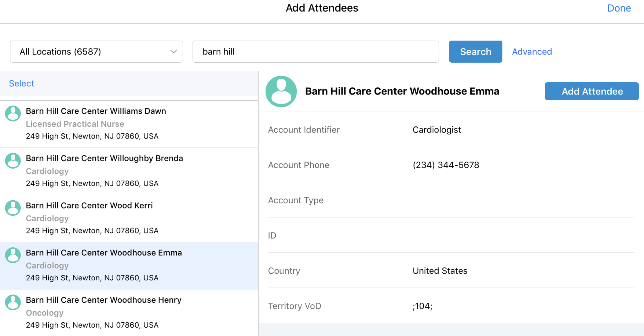Screen dimensions: 644x336
Task: Click Wood Kerri's avatar icon
Action: click(x=13, y=208)
